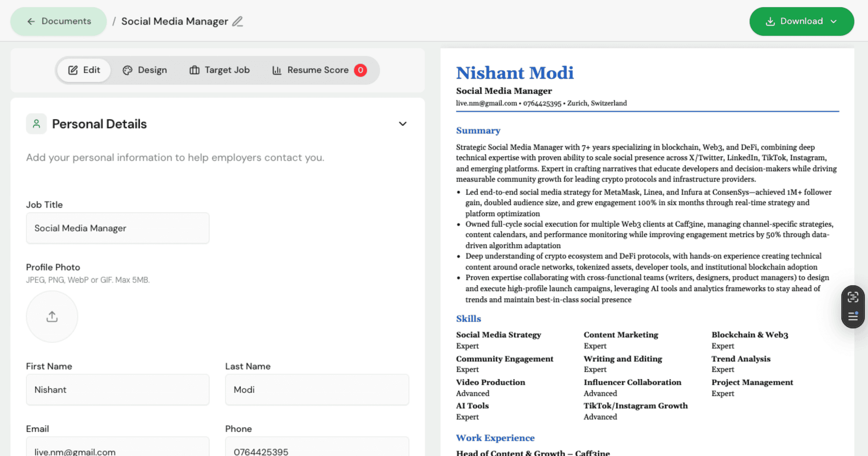Open the Download dropdown chevron

pyautogui.click(x=834, y=21)
